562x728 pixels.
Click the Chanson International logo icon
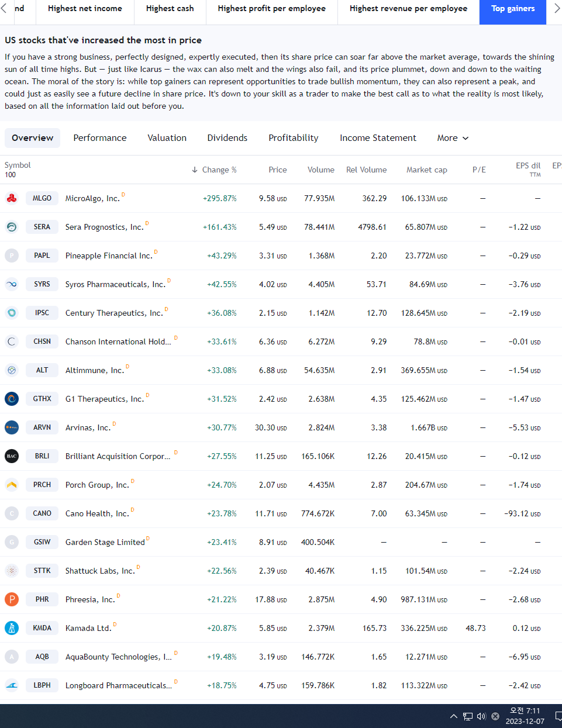(x=12, y=341)
